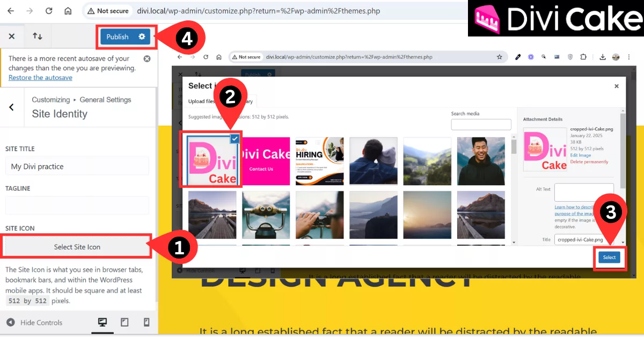This screenshot has width=644, height=338.
Task: Select the pink Divi Cake Contact Us image
Action: tap(266, 161)
